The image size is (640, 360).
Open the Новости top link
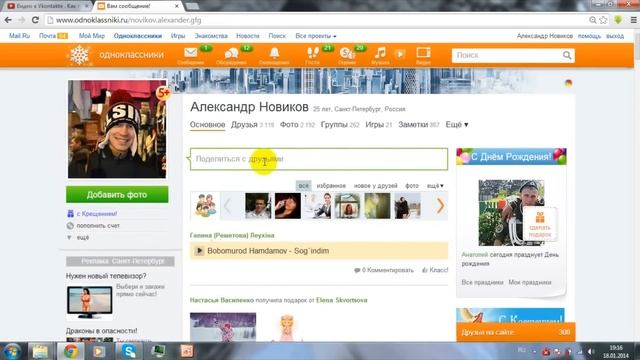[x=247, y=36]
